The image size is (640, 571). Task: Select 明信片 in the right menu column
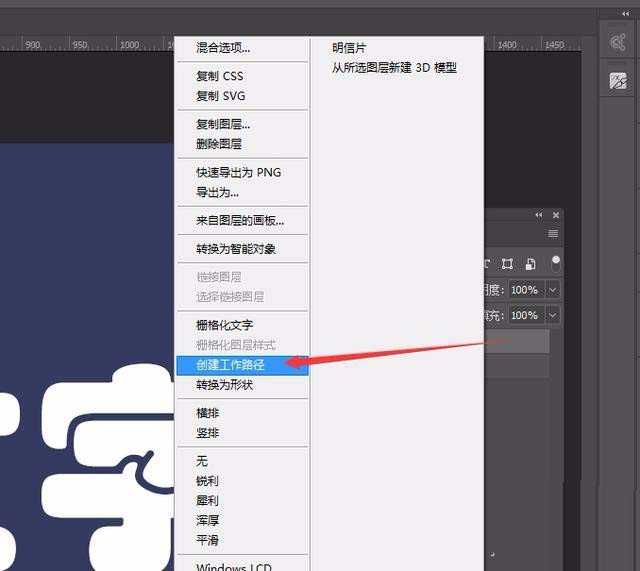coord(349,48)
